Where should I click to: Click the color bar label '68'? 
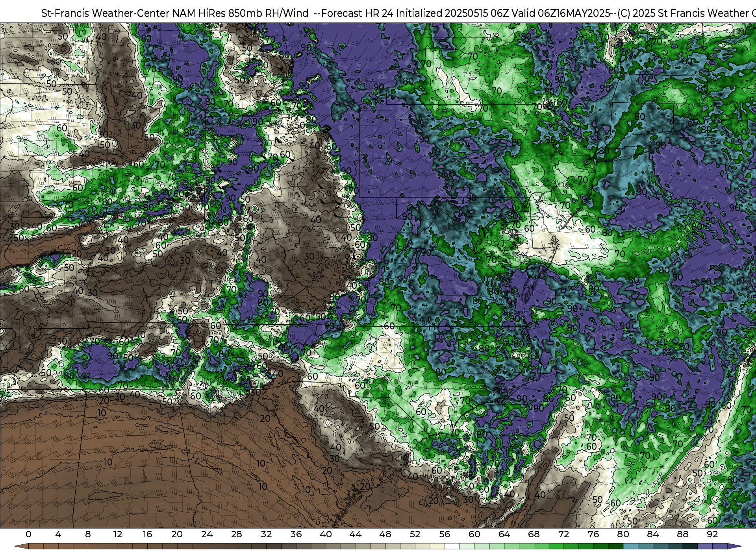click(x=534, y=534)
